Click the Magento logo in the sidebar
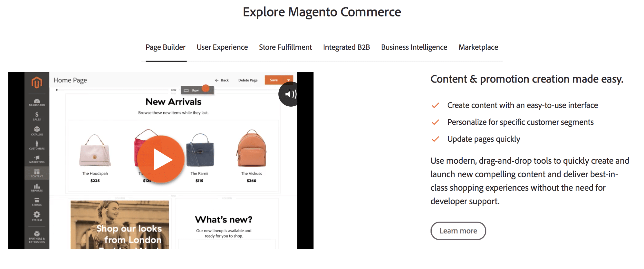 [x=37, y=83]
